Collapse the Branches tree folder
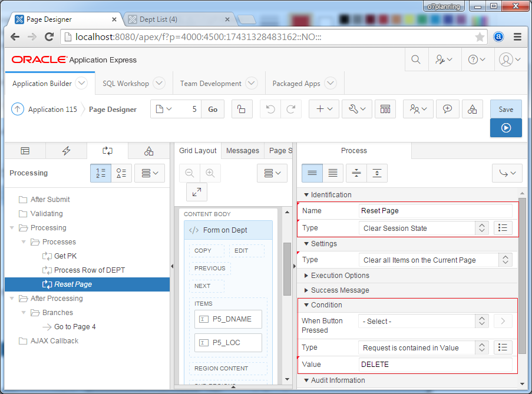The image size is (532, 394). pos(24,313)
